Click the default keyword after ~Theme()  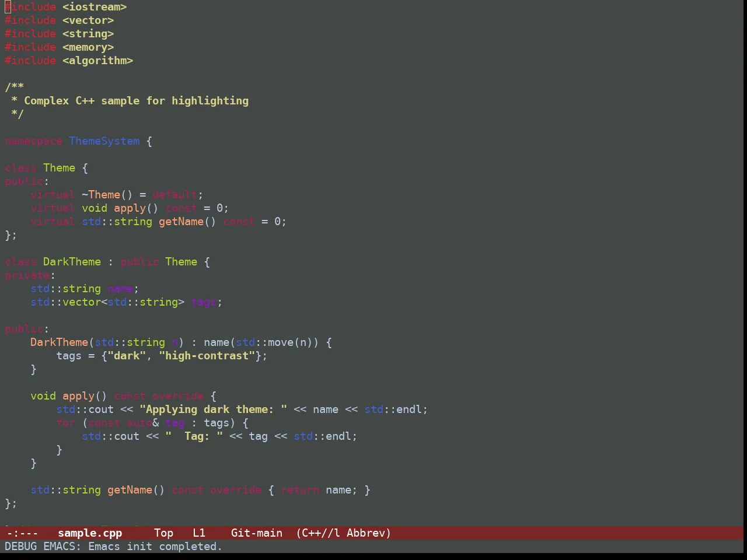tap(174, 195)
